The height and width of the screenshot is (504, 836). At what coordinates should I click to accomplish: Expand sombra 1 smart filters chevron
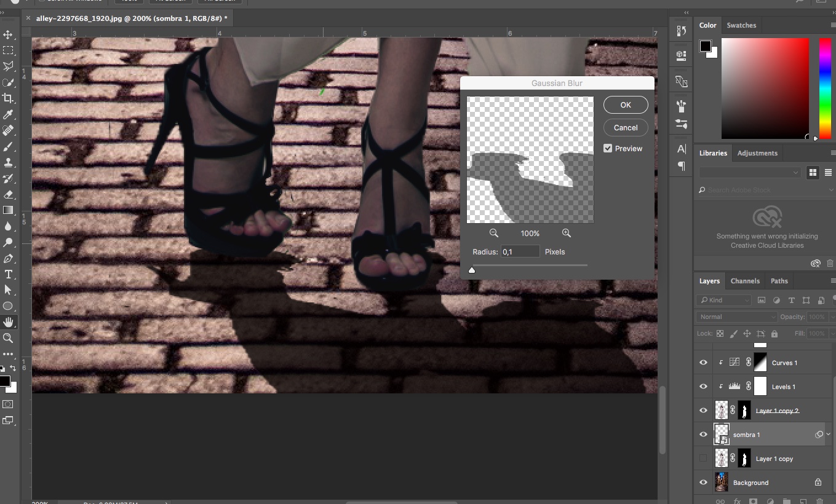828,435
